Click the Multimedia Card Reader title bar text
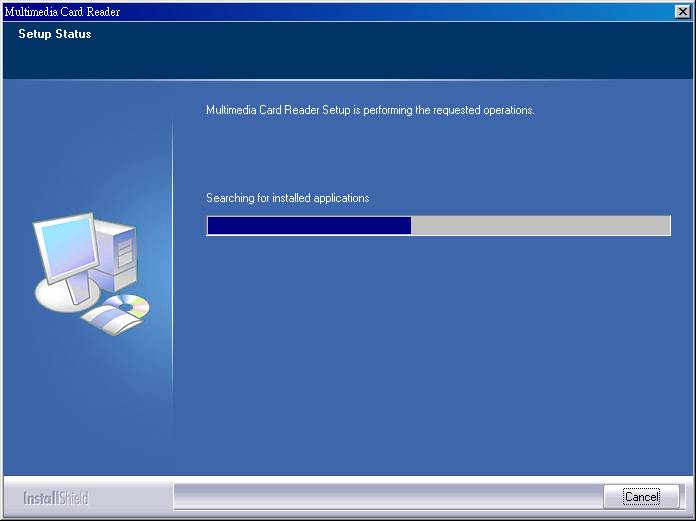 [62, 11]
